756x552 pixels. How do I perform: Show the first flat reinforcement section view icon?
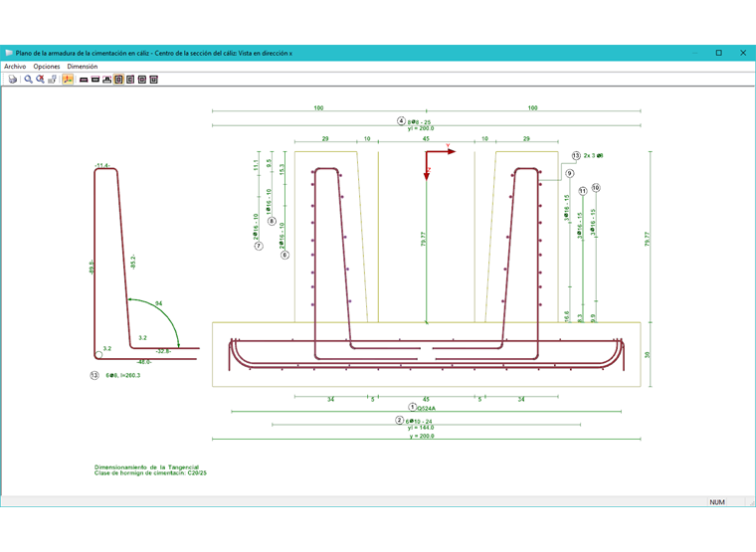click(84, 80)
